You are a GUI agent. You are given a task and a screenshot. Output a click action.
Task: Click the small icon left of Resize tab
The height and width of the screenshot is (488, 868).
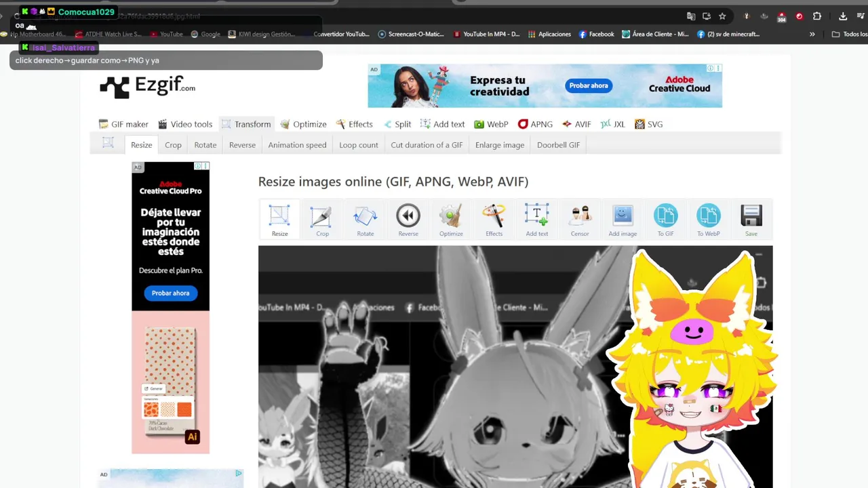click(x=108, y=142)
